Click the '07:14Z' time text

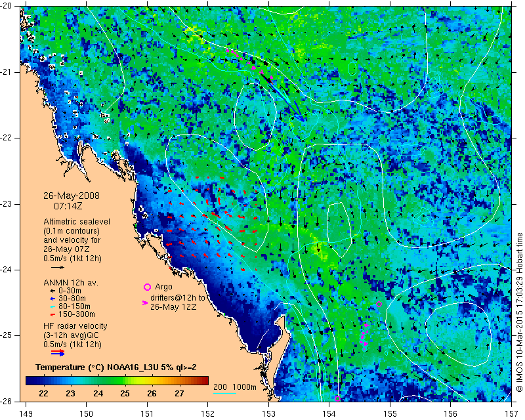pyautogui.click(x=68, y=206)
